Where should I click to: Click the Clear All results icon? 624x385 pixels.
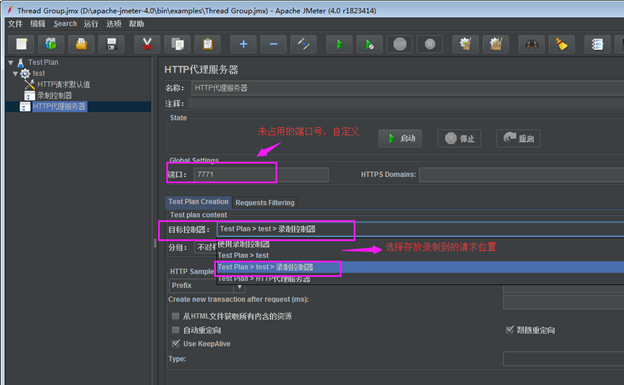tap(496, 44)
